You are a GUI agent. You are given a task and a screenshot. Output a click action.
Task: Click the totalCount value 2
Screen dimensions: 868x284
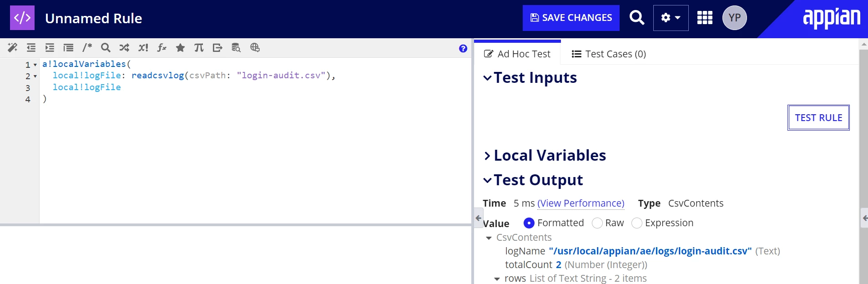pos(559,265)
